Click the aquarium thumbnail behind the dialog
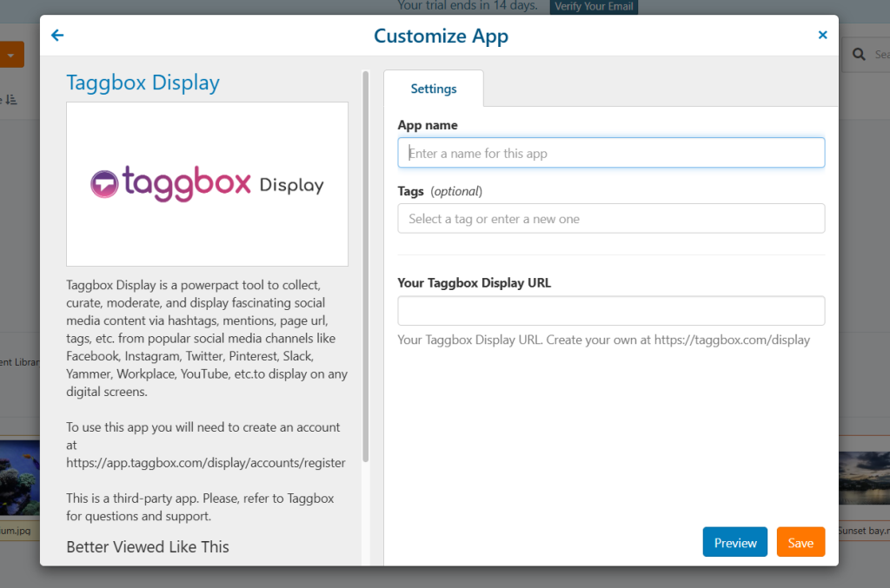The width and height of the screenshot is (890, 588). [20, 478]
